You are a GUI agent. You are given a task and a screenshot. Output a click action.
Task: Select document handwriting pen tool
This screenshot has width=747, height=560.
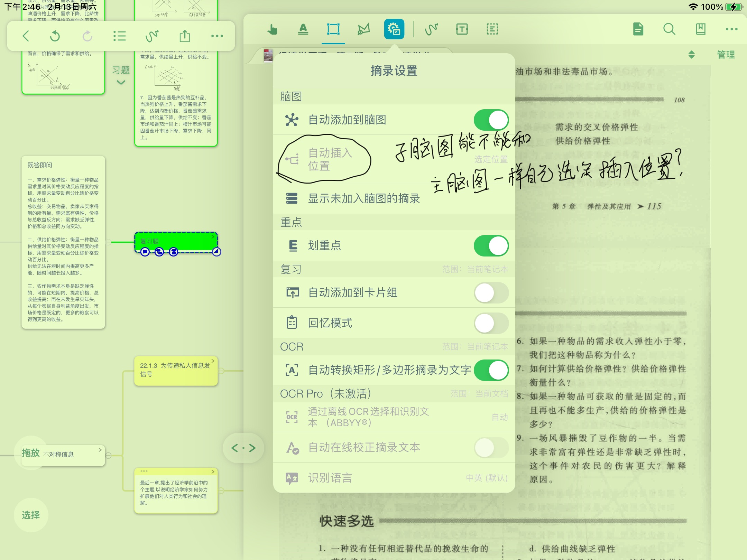click(431, 29)
